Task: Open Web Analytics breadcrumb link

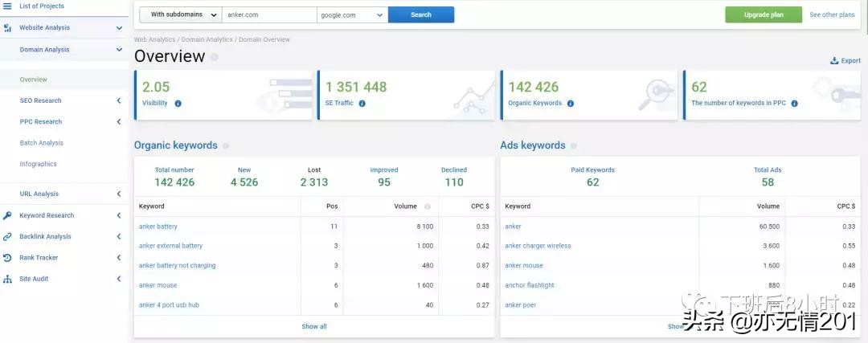Action: [x=154, y=40]
